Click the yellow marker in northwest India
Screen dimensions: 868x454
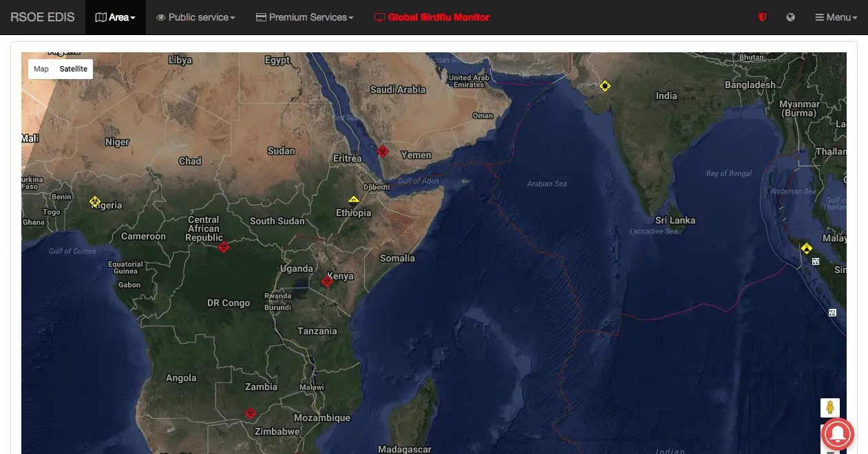604,86
